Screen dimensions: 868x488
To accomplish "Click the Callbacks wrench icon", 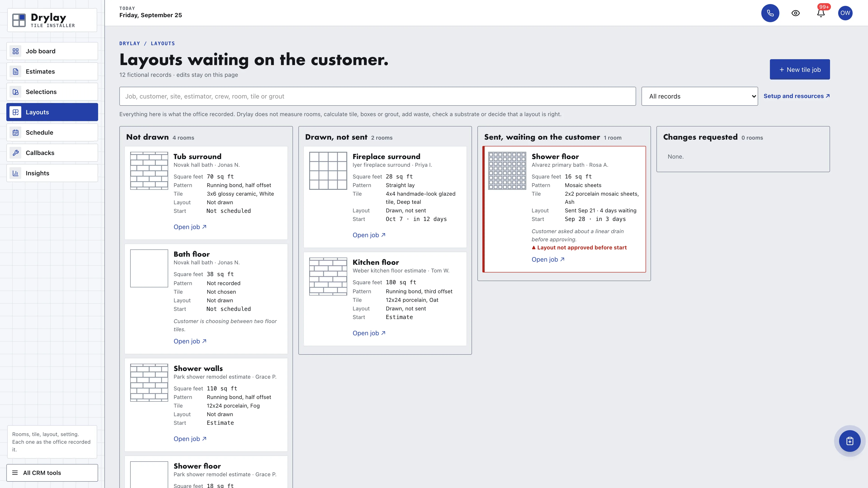I will [16, 153].
